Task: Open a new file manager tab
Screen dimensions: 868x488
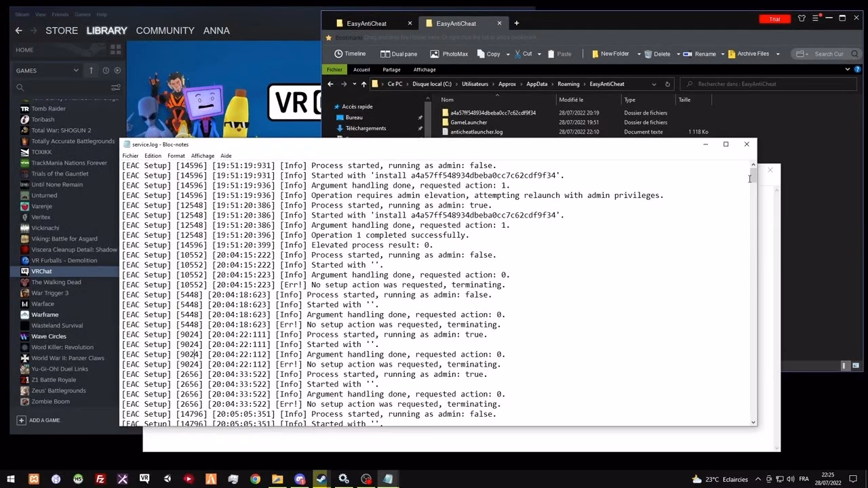Action: pos(516,23)
